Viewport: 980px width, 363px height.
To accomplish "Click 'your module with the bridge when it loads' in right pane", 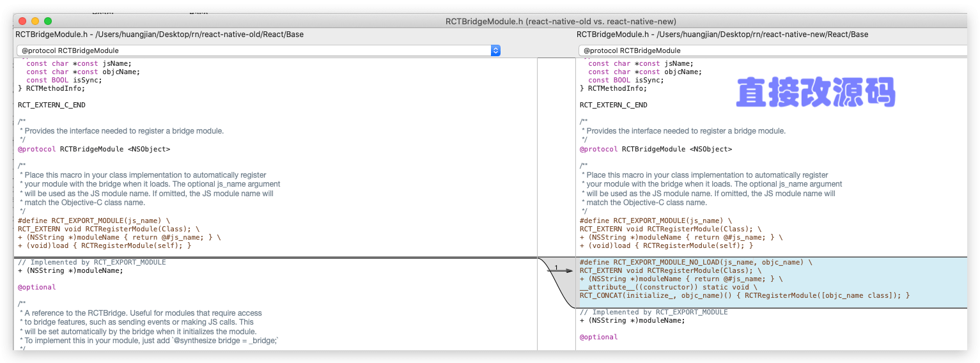I will coord(712,184).
